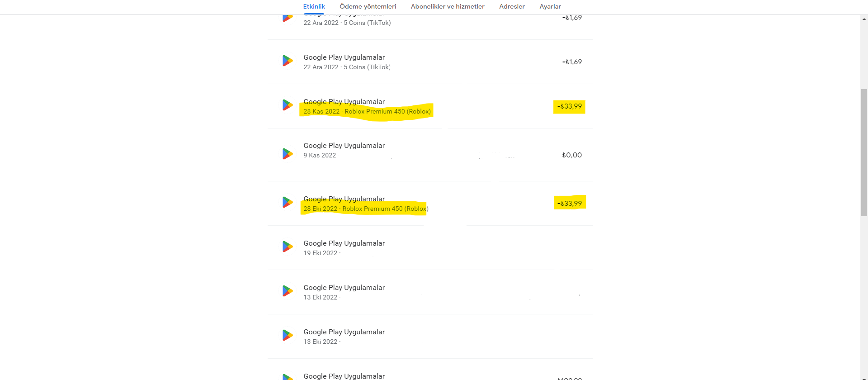Viewport: 868px width, 380px height.
Task: Switch to the Etkinlik tab
Action: 314,6
